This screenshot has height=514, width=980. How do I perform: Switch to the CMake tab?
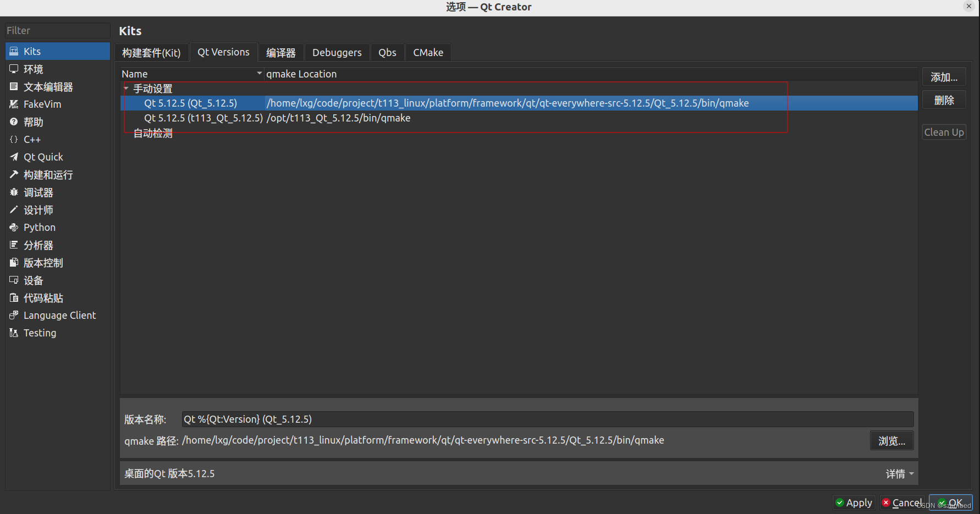(x=428, y=52)
